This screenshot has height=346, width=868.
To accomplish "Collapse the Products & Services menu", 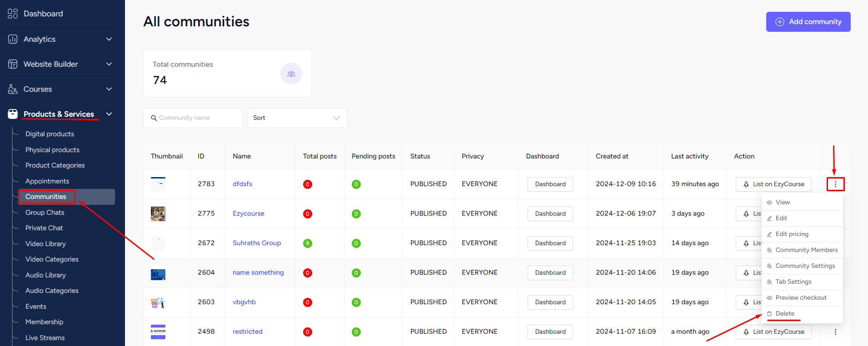I will 109,114.
